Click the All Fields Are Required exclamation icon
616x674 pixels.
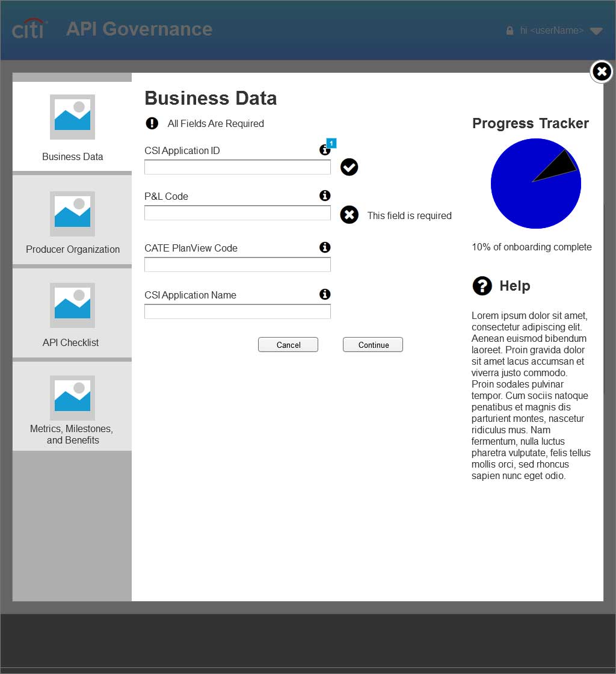pos(152,123)
